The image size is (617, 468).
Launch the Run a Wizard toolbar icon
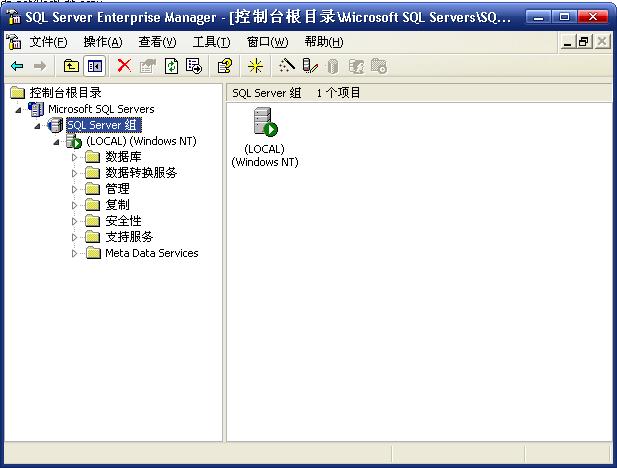coord(287,66)
